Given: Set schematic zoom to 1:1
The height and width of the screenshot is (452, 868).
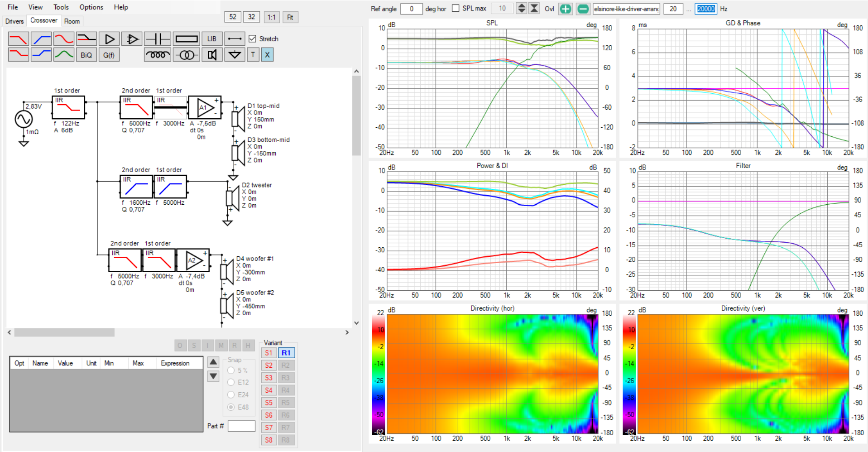Looking at the screenshot, I should pyautogui.click(x=271, y=17).
